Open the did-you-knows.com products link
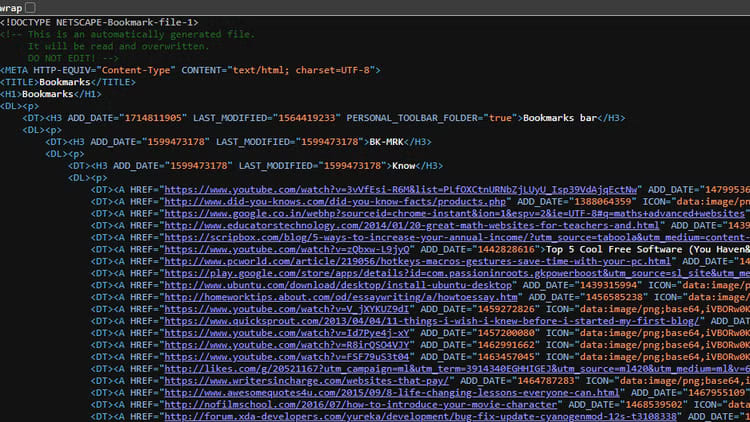The width and height of the screenshot is (750, 422). [x=335, y=201]
